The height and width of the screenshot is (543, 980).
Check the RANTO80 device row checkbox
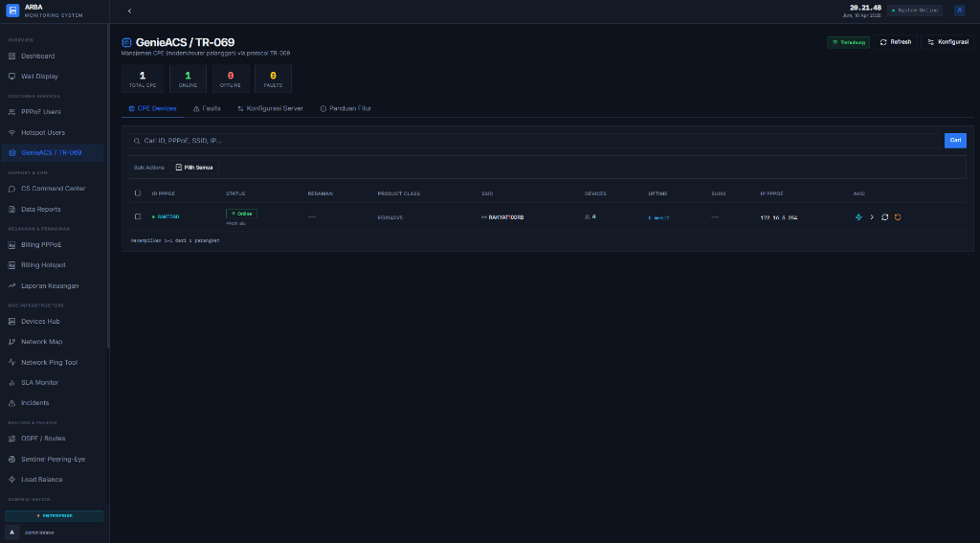point(138,217)
